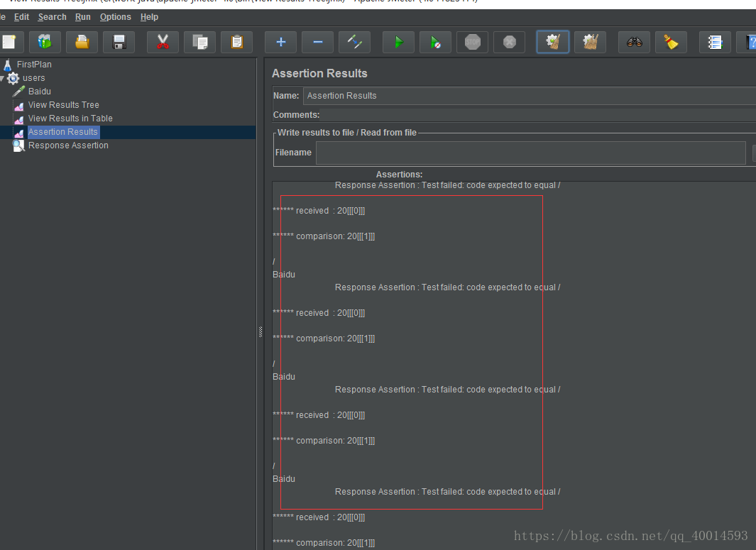The width and height of the screenshot is (756, 550).
Task: Start the test with green play icon
Action: click(x=398, y=42)
